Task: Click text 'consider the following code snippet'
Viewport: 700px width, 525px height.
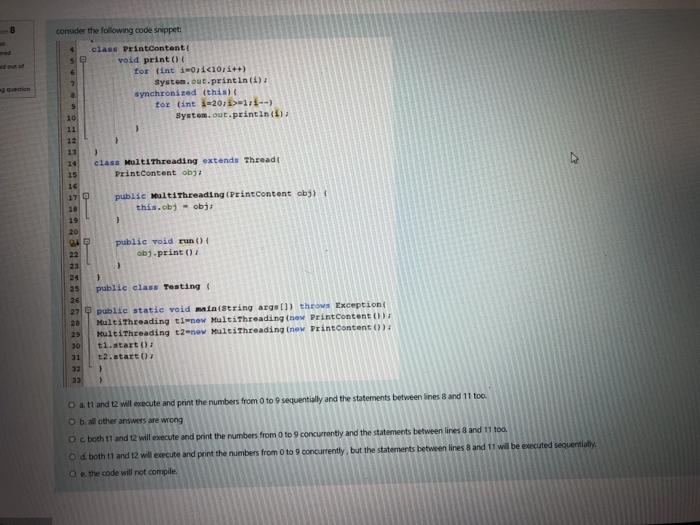Action: (118, 30)
